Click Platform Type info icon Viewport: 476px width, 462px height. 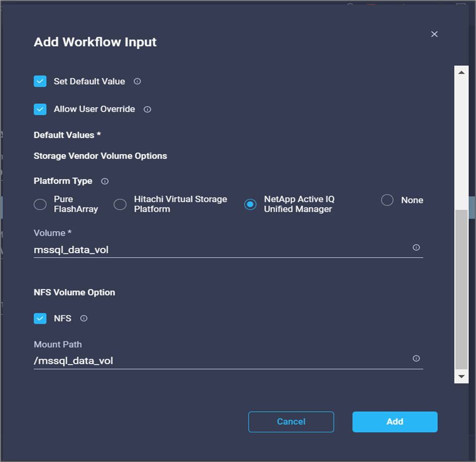coord(105,181)
